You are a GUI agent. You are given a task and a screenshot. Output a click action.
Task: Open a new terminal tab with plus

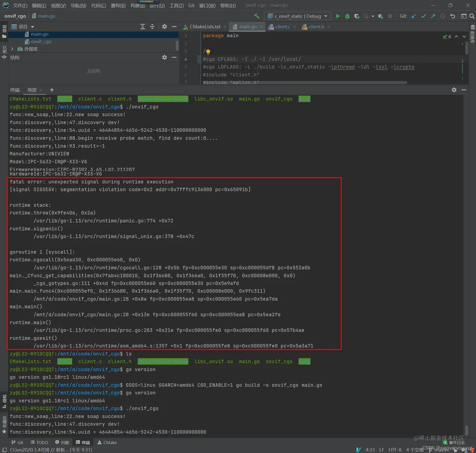pos(52,90)
